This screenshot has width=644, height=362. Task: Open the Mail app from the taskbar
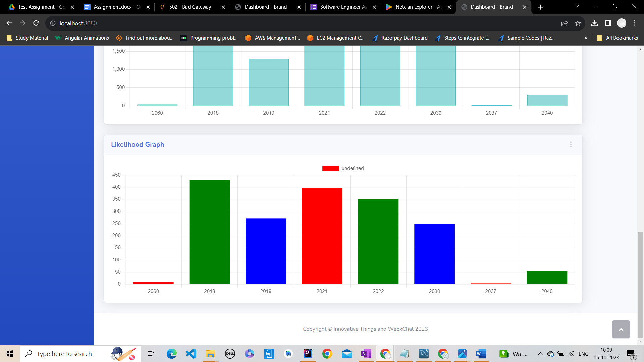pos(346,354)
